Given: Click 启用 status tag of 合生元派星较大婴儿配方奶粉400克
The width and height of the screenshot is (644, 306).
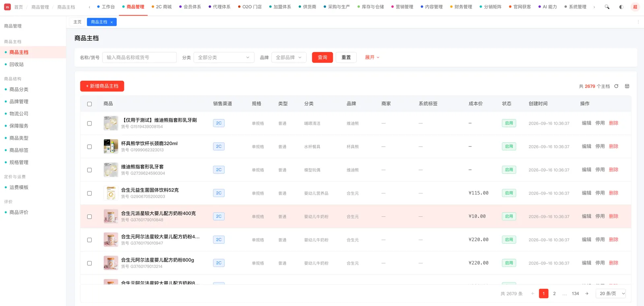Looking at the screenshot, I should (x=509, y=216).
